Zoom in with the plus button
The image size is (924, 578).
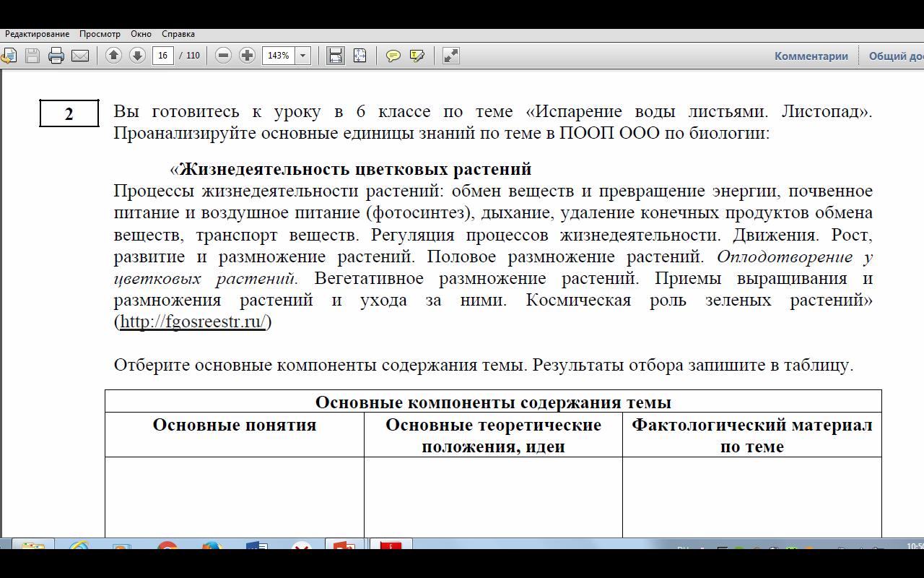click(248, 56)
